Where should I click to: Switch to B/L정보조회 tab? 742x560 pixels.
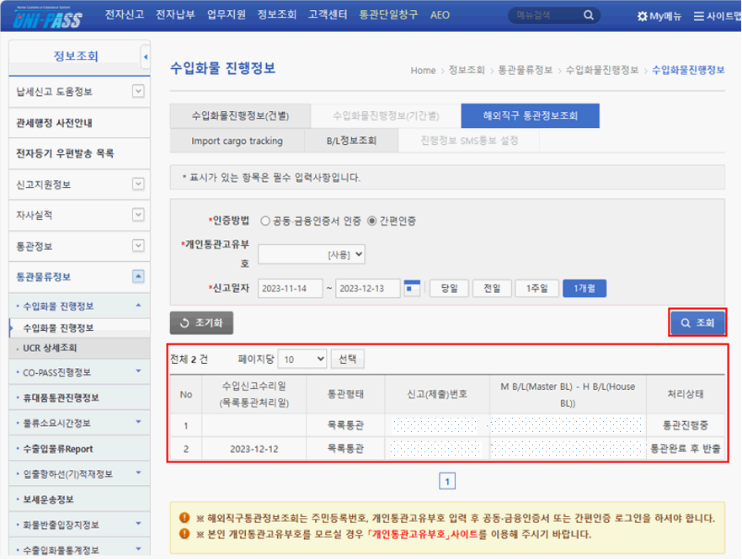pos(351,141)
